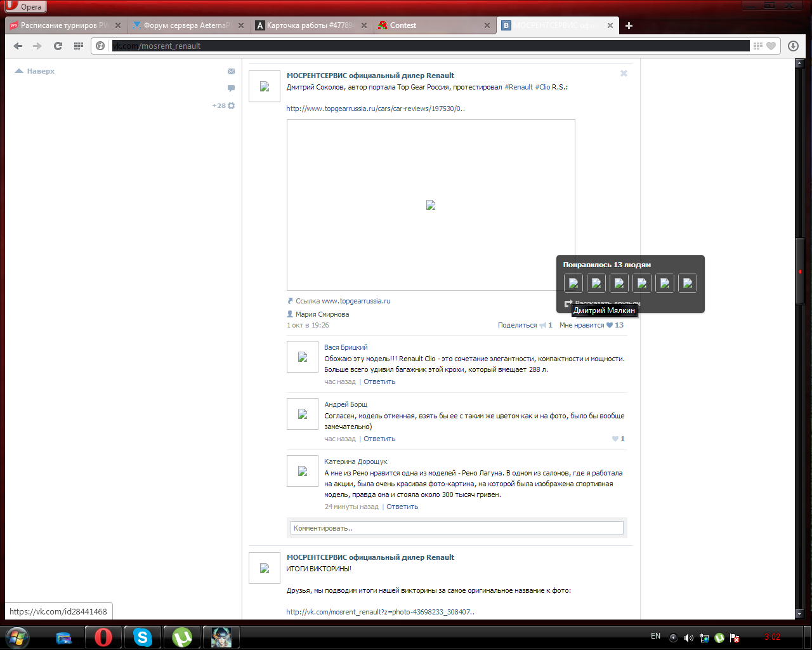
Task: Open the first avatar in the likes popup
Action: 573,283
